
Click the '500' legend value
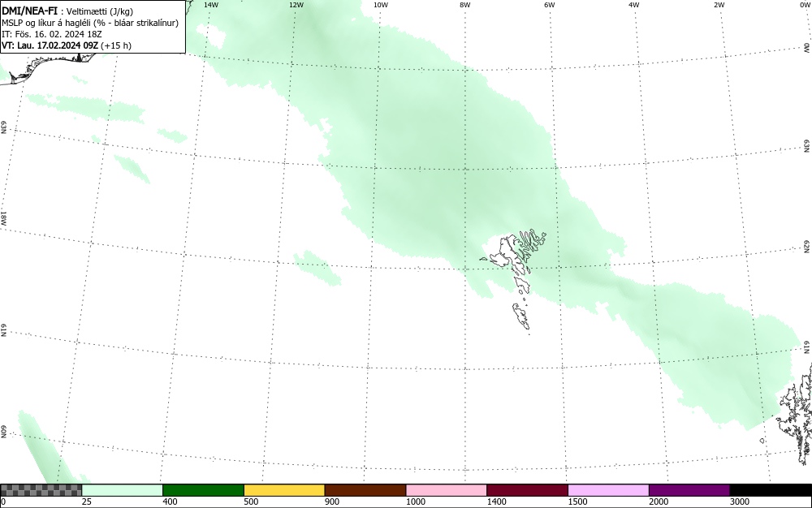point(251,502)
